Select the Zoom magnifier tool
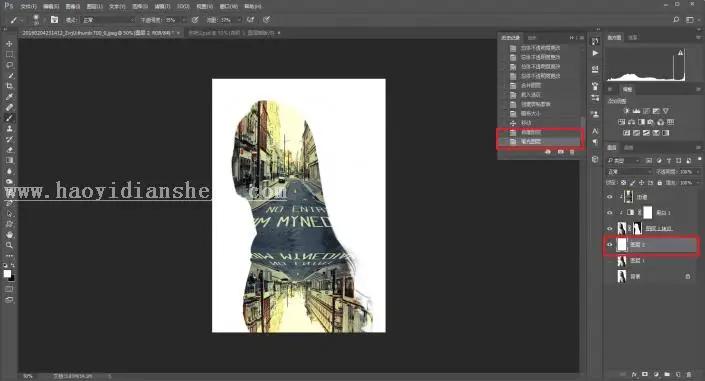Image resolution: width=705 pixels, height=381 pixels. (x=9, y=245)
